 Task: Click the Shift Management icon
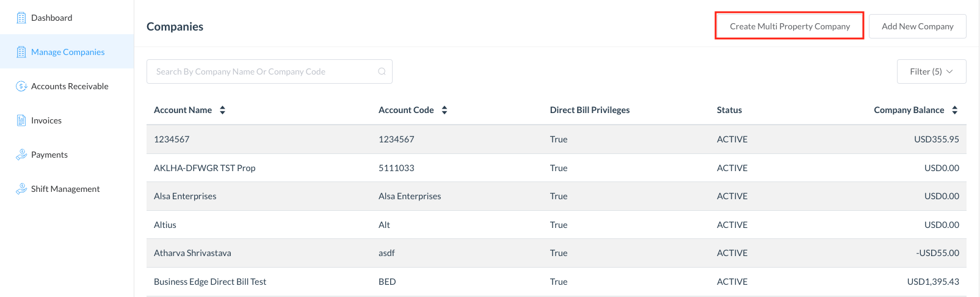click(x=21, y=189)
